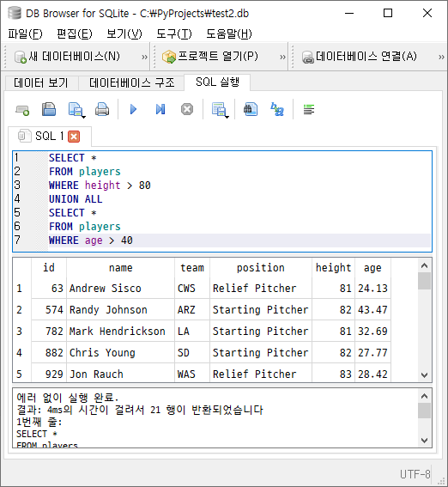Click scroll up arrow of message pane
This screenshot has height=487, width=448.
425,396
